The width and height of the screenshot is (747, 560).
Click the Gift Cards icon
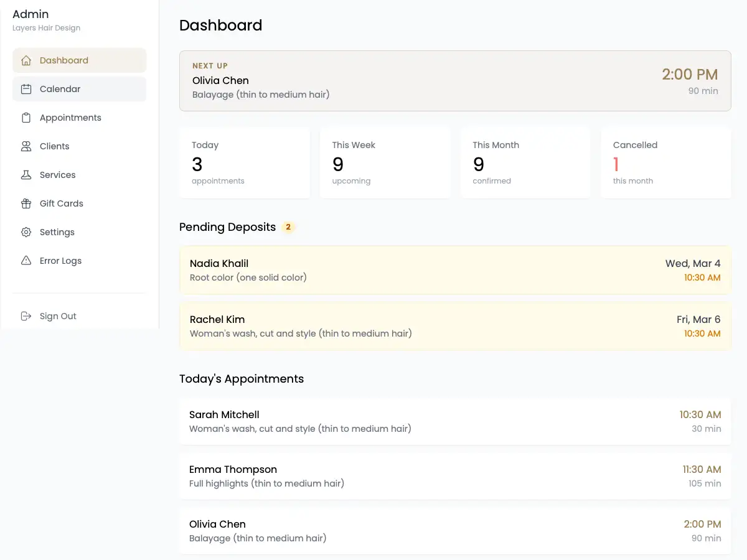tap(26, 203)
